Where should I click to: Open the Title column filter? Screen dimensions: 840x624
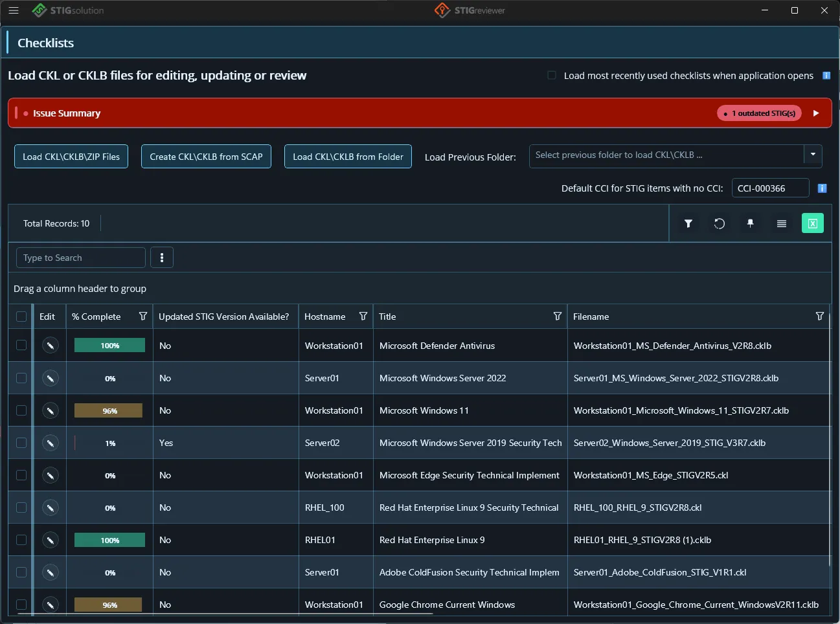pyautogui.click(x=558, y=317)
